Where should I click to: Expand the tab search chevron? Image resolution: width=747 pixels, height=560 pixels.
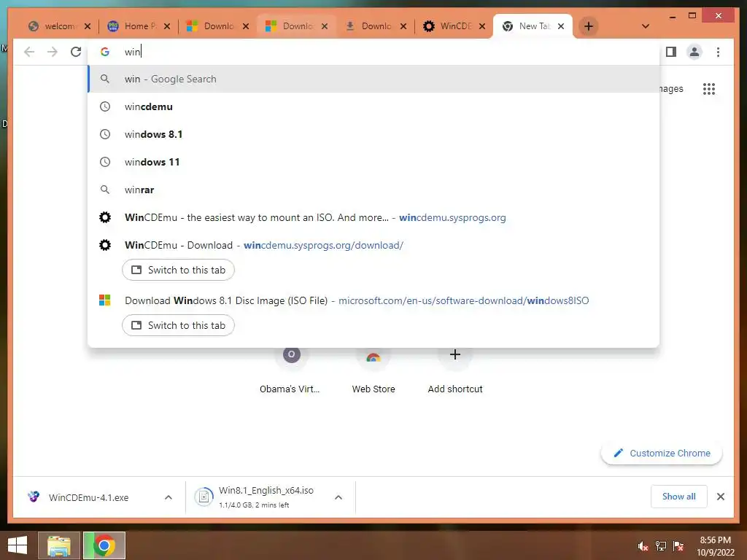pyautogui.click(x=646, y=26)
